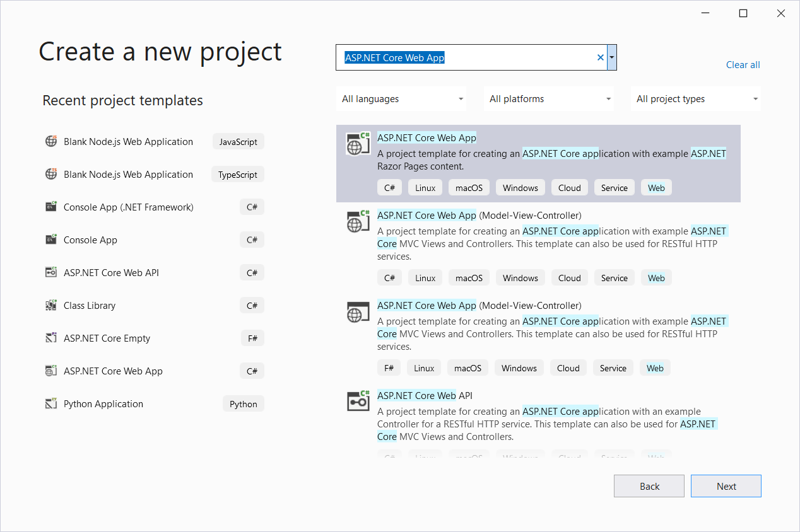The width and height of the screenshot is (800, 532).
Task: Open the All project types filter dropdown
Action: (x=696, y=99)
